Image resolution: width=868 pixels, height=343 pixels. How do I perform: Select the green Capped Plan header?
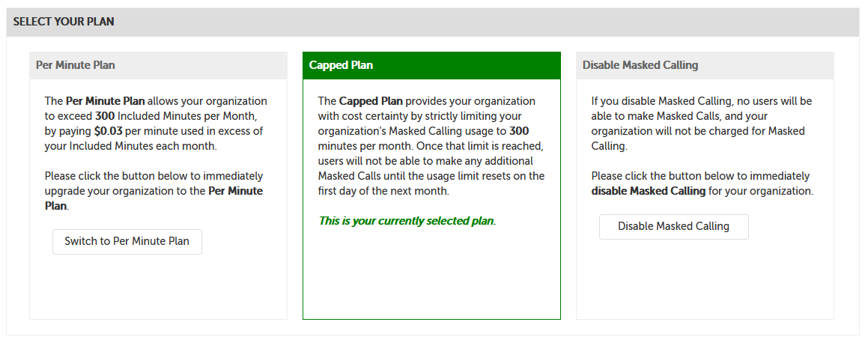pos(341,65)
